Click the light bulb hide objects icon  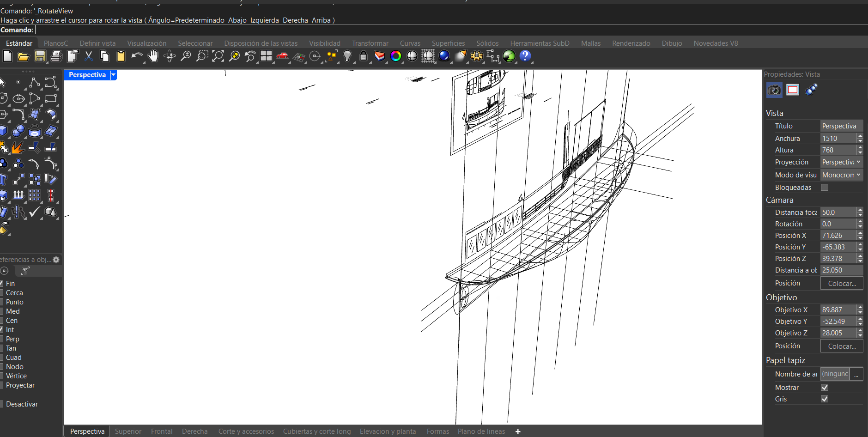[x=347, y=56]
